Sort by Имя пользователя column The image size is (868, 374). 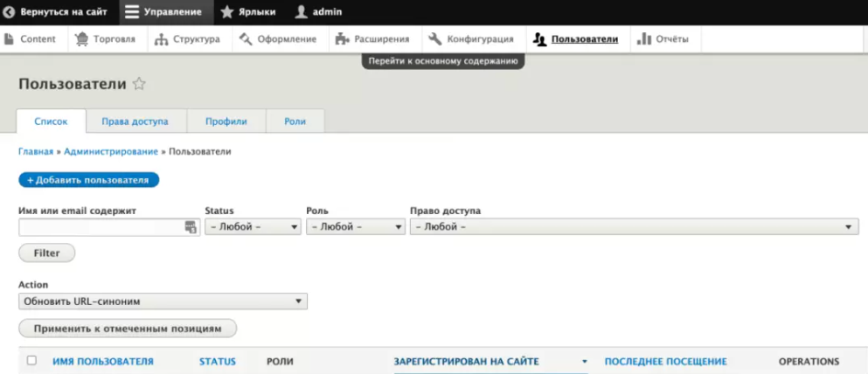click(x=103, y=362)
